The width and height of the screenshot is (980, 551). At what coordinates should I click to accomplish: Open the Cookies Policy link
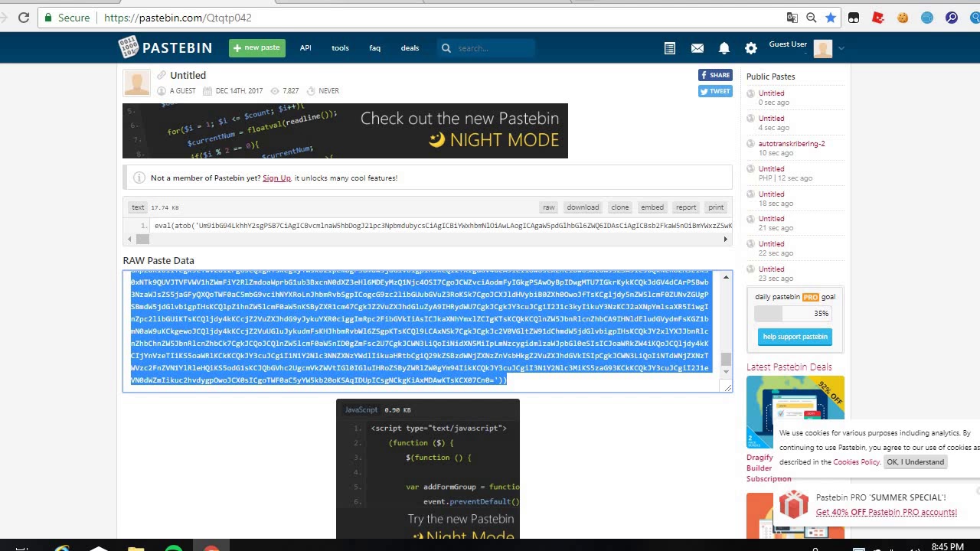856,462
